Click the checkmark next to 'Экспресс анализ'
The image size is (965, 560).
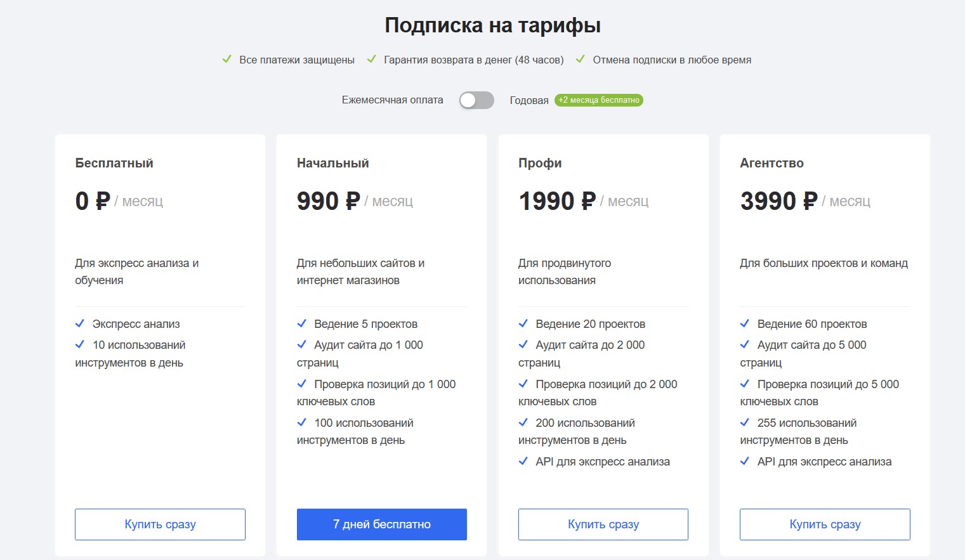click(80, 323)
